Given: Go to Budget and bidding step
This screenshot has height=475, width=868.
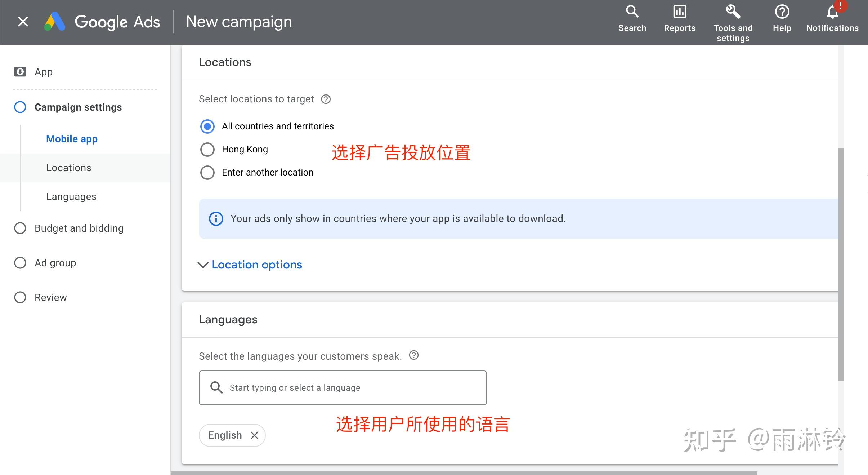Looking at the screenshot, I should point(79,228).
